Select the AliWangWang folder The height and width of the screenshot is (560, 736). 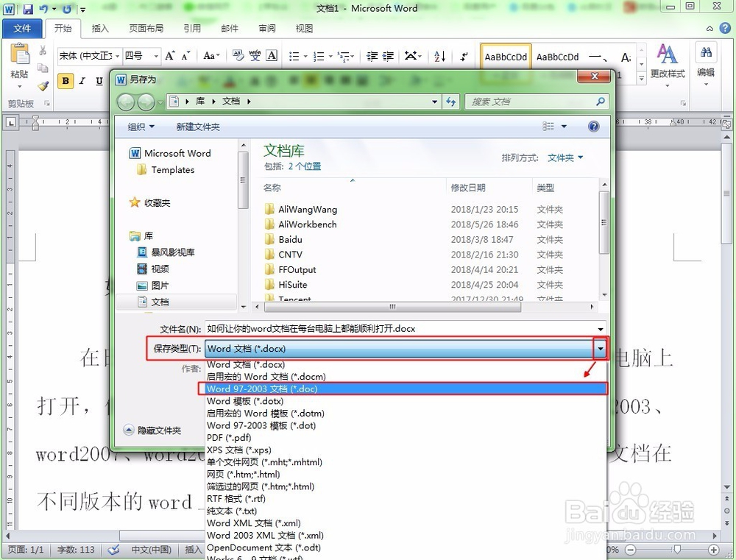coord(308,209)
